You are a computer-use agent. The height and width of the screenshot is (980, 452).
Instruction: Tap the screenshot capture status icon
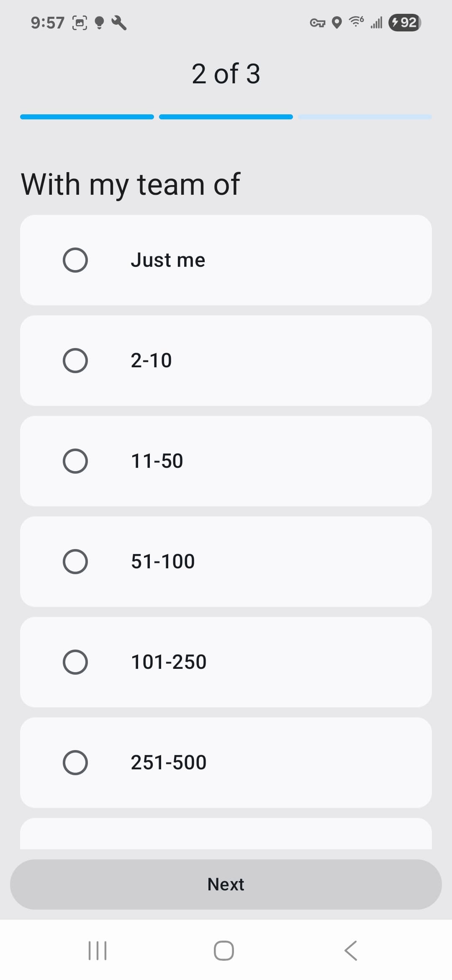tap(80, 23)
